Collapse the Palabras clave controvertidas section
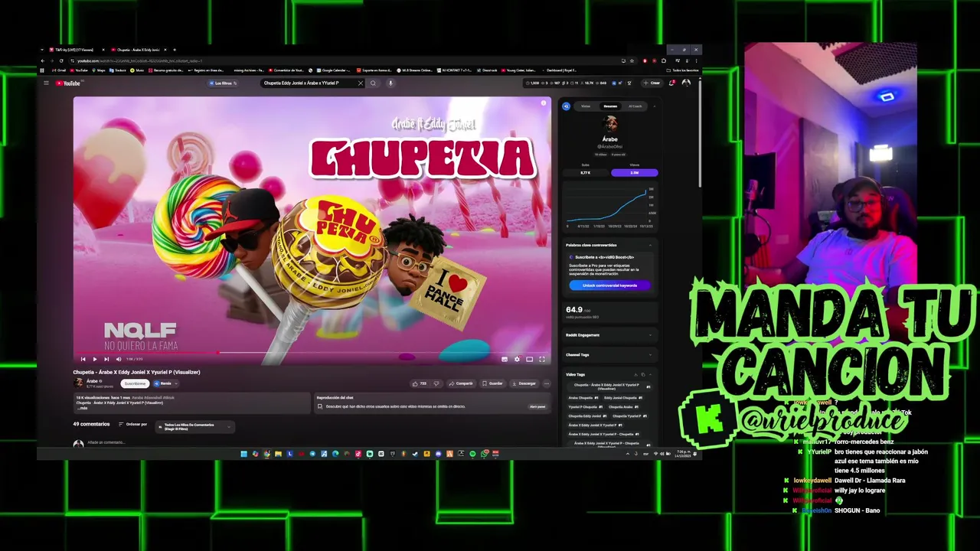 click(651, 245)
